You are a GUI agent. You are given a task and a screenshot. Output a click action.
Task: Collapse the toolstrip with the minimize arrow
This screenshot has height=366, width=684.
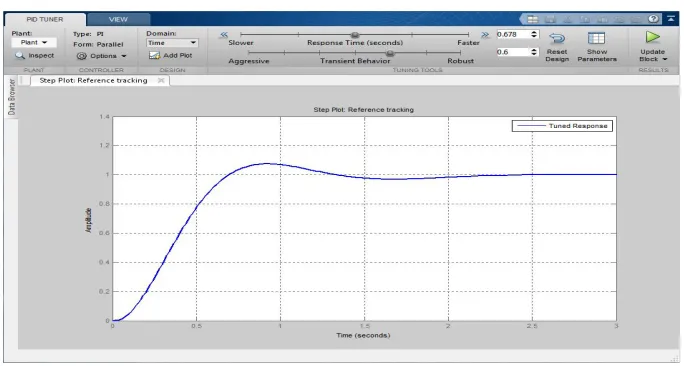pyautogui.click(x=670, y=19)
